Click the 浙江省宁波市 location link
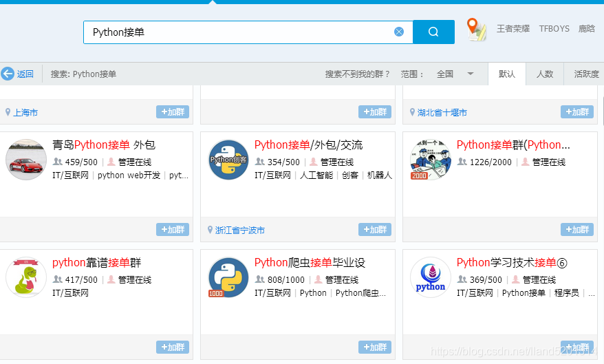 click(239, 231)
